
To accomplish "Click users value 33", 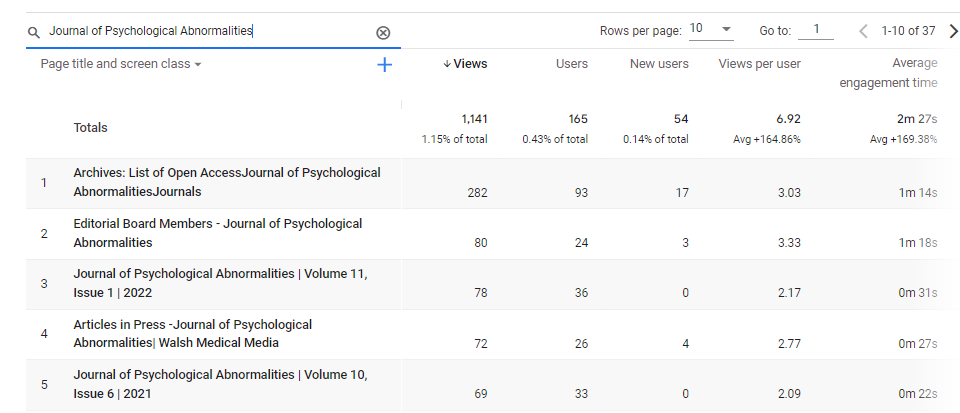I will point(581,394).
